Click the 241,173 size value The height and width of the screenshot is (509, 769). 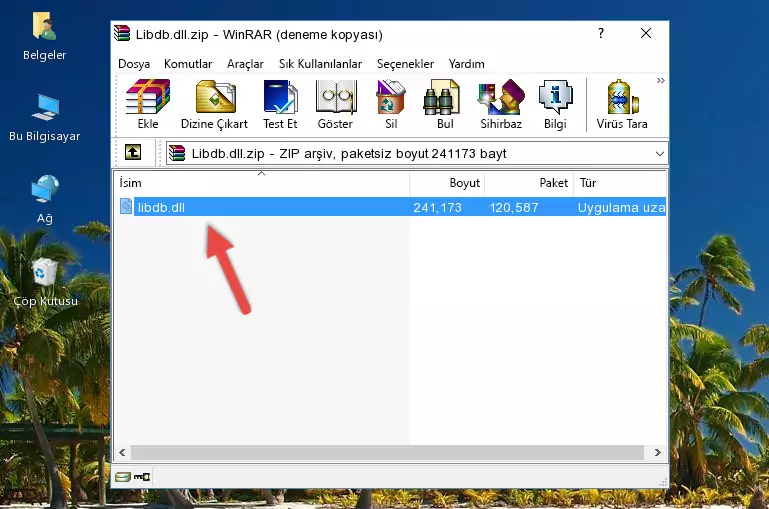pos(437,207)
